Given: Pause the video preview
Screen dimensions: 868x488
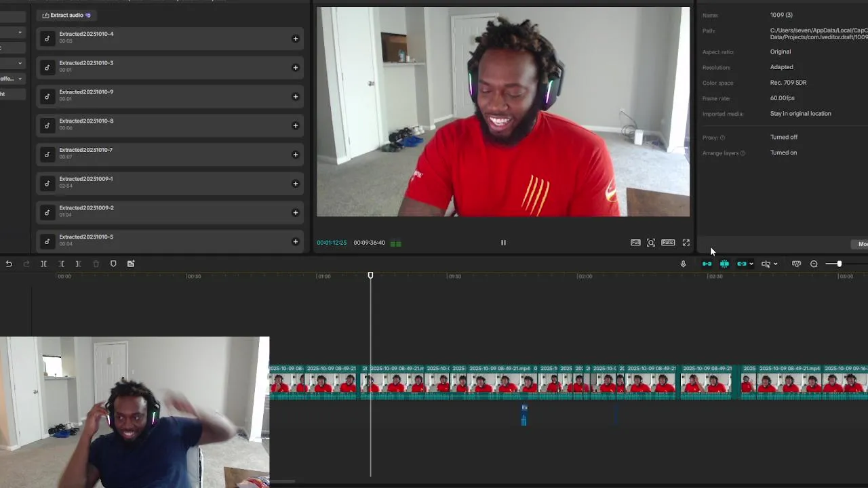Looking at the screenshot, I should click(503, 243).
